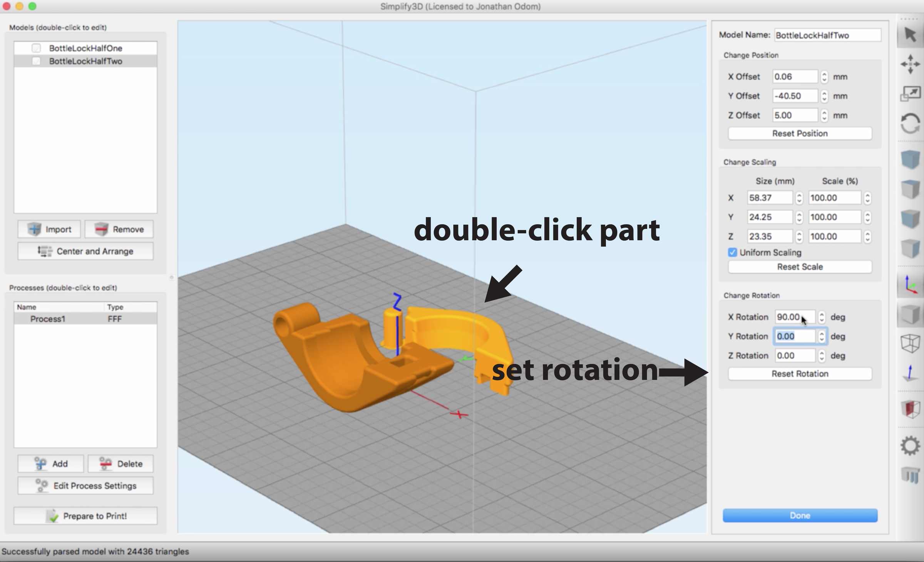Select Process1 in the Processes list
The image size is (924, 562).
click(48, 318)
